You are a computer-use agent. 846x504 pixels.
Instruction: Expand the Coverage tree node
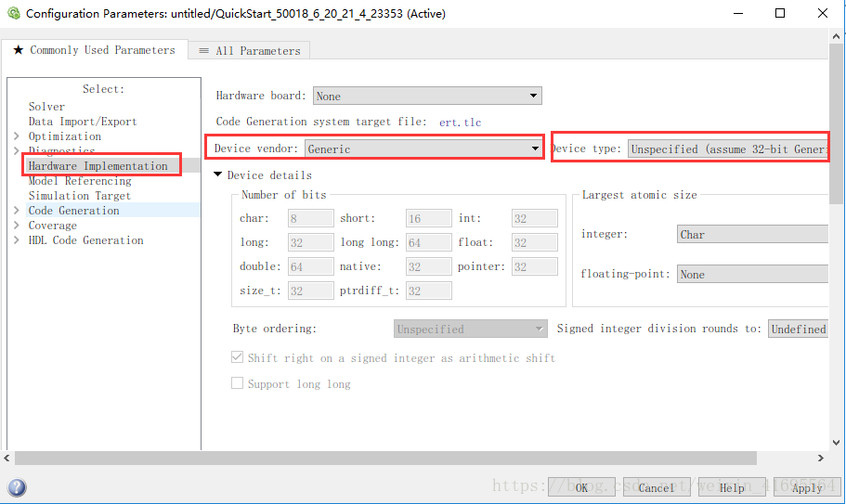click(x=16, y=226)
